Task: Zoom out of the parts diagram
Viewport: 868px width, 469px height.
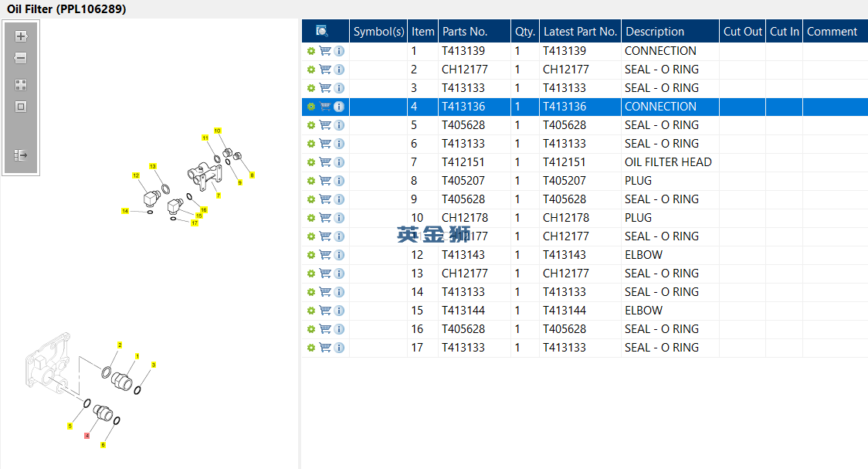Action: (21, 58)
